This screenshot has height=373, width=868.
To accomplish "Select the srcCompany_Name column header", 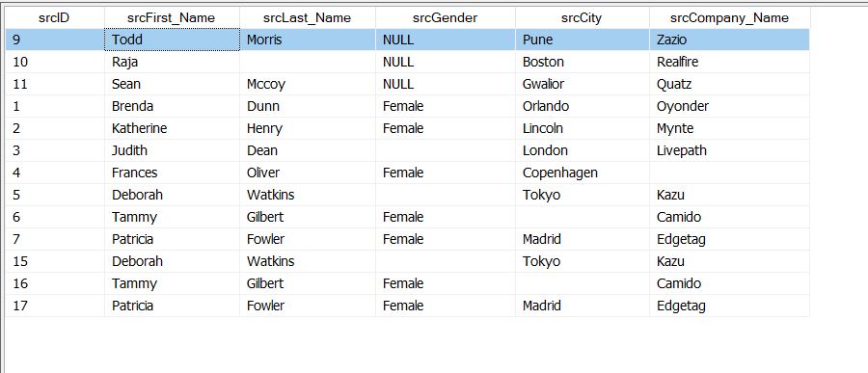I will 730,17.
